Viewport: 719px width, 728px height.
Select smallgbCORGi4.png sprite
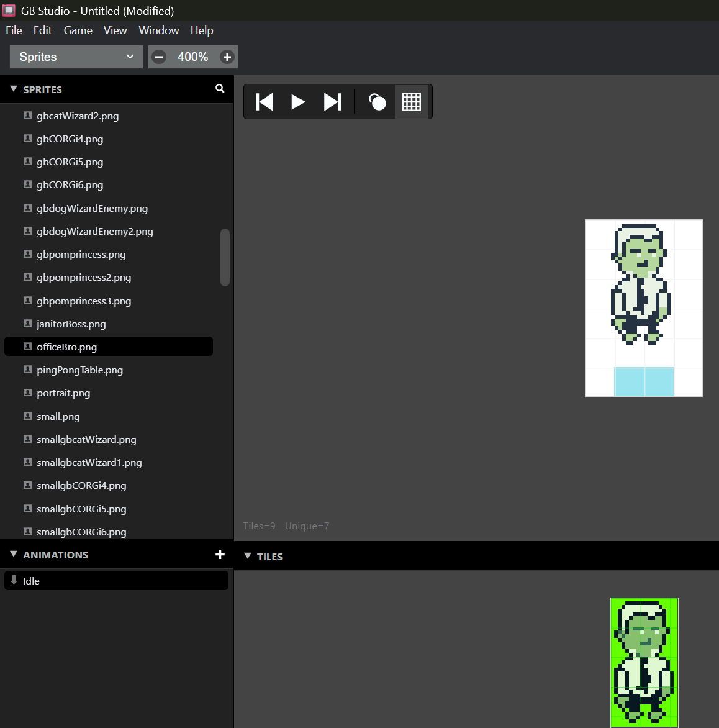[109, 486]
